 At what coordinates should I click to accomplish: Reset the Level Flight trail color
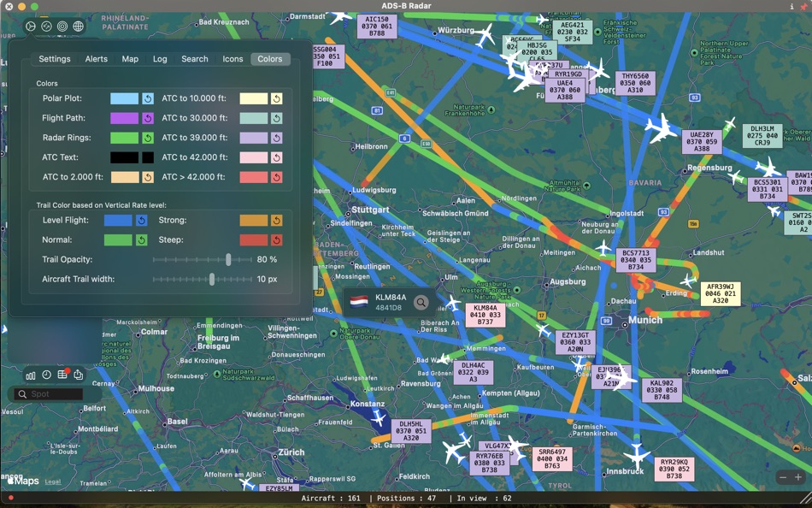pos(141,221)
